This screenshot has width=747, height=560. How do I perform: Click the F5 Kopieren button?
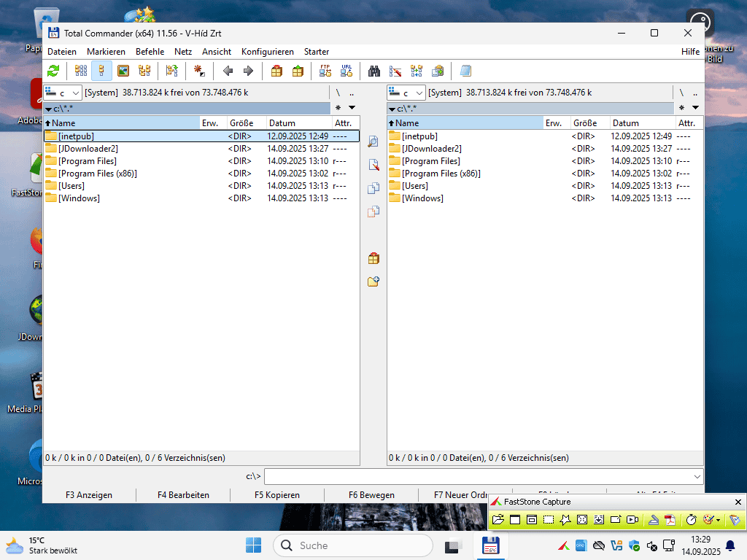(x=277, y=495)
